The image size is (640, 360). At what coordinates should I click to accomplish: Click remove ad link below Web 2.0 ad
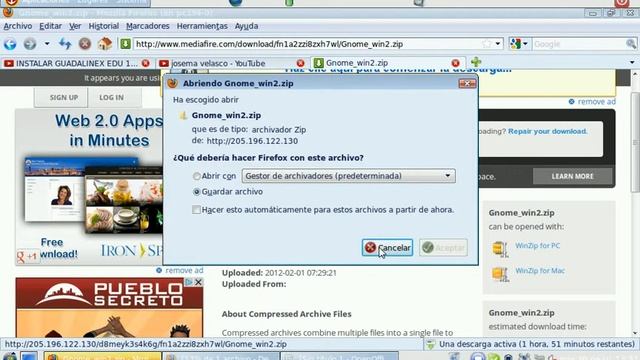[x=184, y=270]
